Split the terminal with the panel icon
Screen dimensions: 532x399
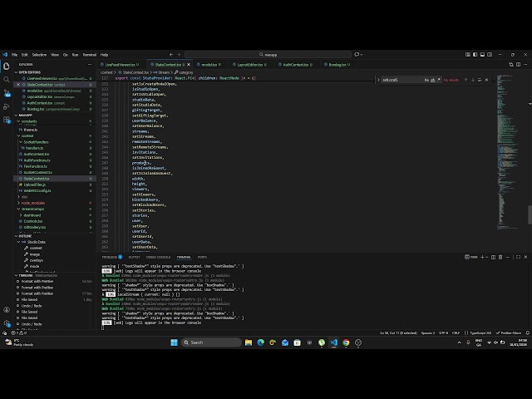[493, 257]
